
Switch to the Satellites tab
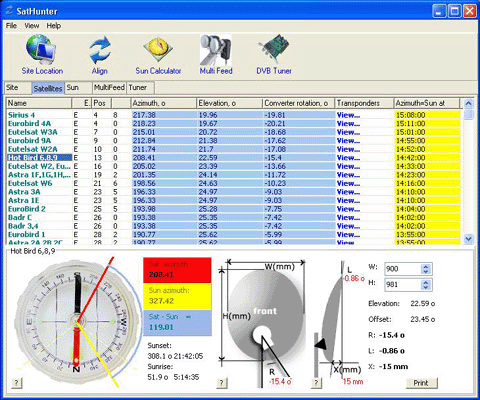[48, 88]
